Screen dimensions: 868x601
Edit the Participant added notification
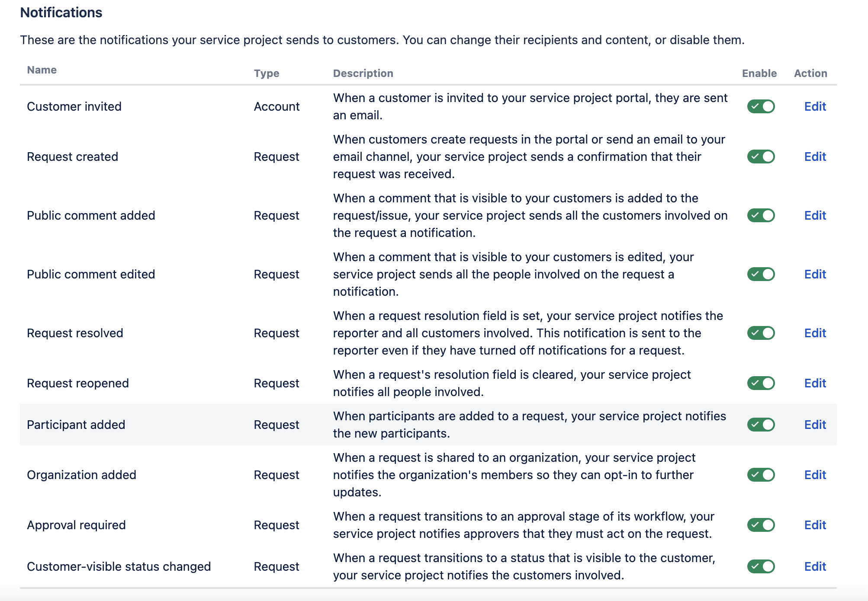(x=815, y=425)
